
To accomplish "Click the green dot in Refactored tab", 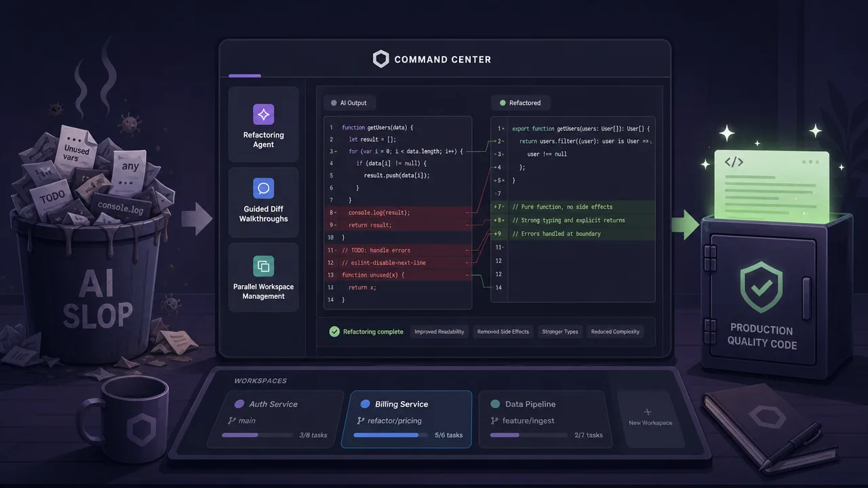I will (502, 103).
